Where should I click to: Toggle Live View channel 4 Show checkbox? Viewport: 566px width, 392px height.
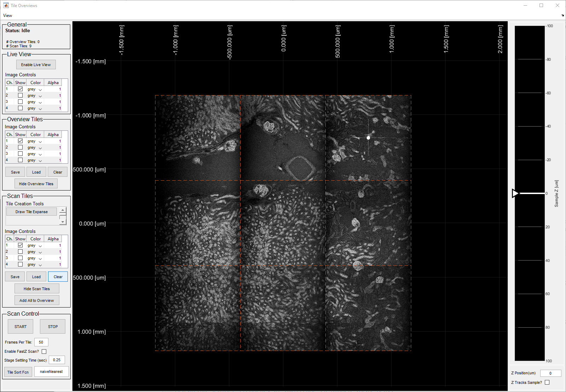click(20, 108)
